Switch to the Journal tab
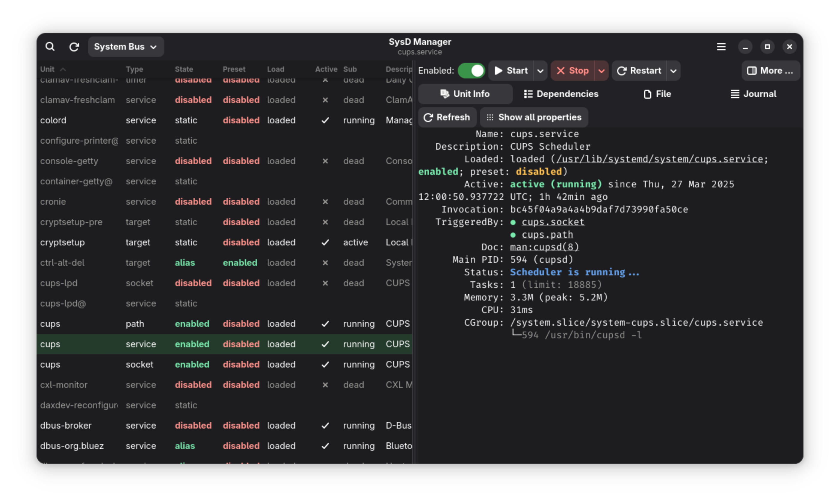 [x=753, y=94]
